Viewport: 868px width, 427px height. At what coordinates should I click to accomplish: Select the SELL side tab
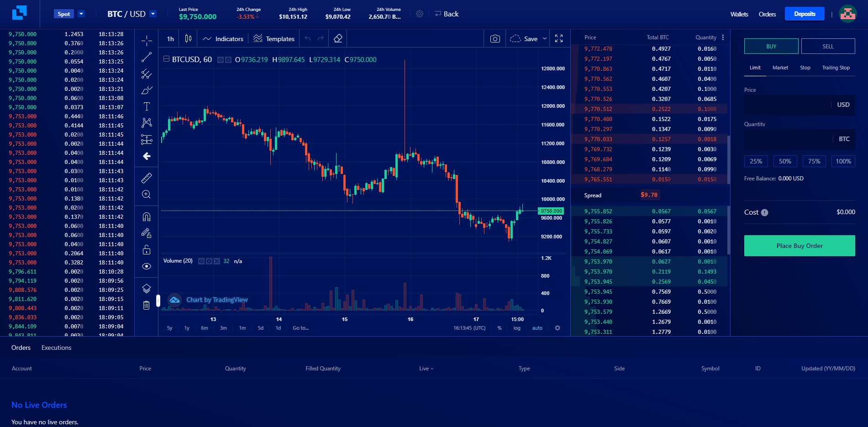click(828, 46)
